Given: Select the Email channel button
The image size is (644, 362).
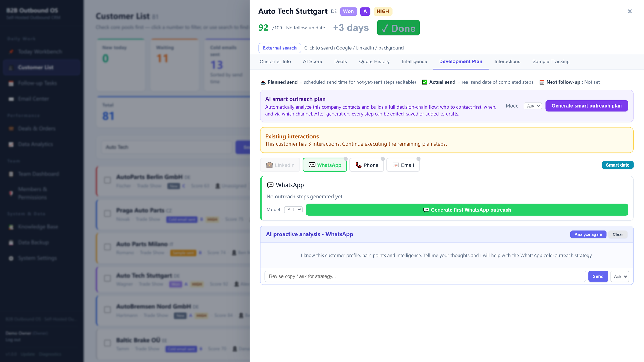Looking at the screenshot, I should [x=403, y=165].
